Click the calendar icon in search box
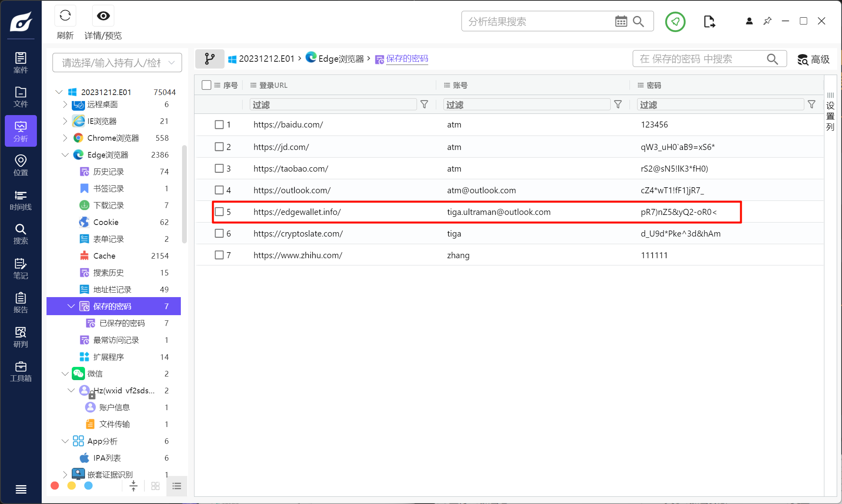 (x=621, y=21)
